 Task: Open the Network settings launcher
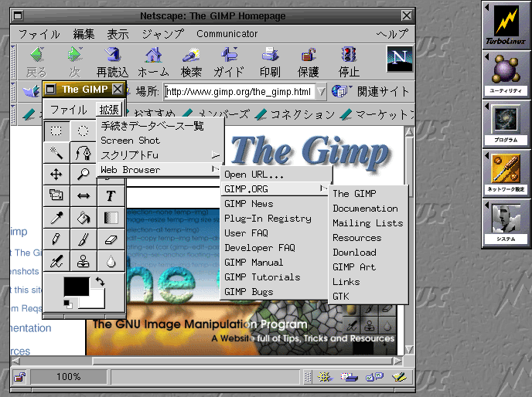(506, 174)
